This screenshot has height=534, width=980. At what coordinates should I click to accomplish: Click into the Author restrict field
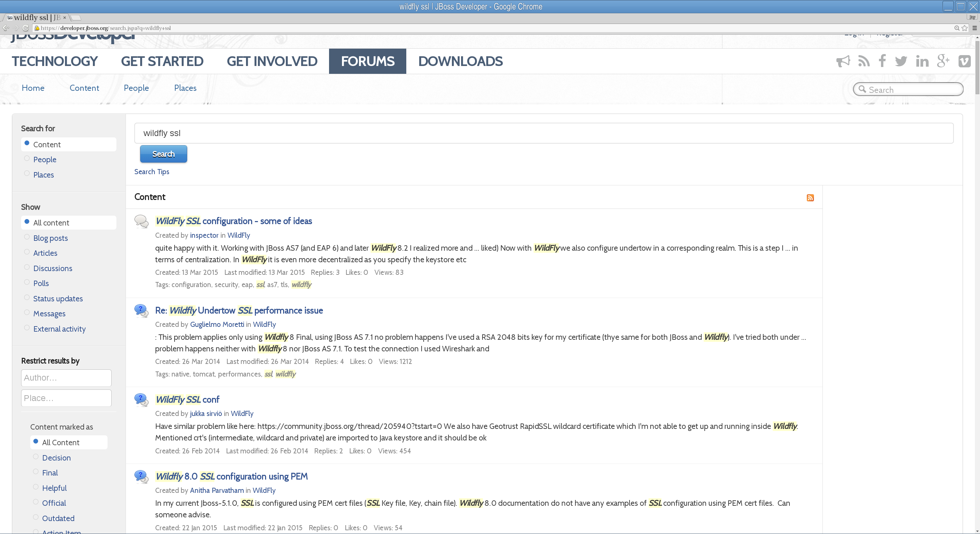click(66, 378)
